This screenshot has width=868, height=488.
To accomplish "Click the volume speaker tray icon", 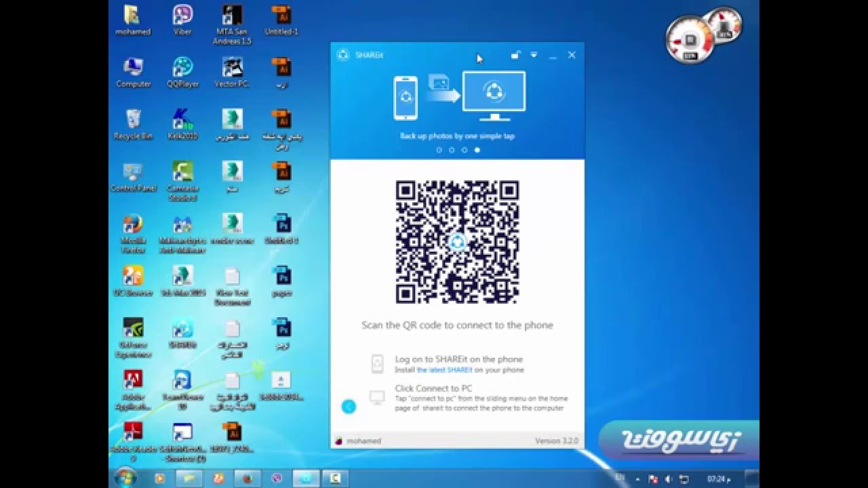I will (x=669, y=479).
